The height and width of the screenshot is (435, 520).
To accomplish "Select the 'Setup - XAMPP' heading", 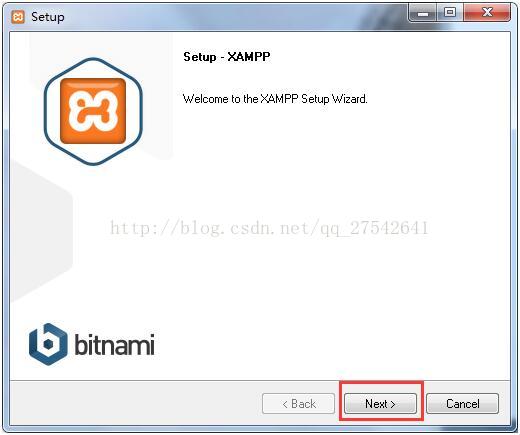I will point(227,57).
